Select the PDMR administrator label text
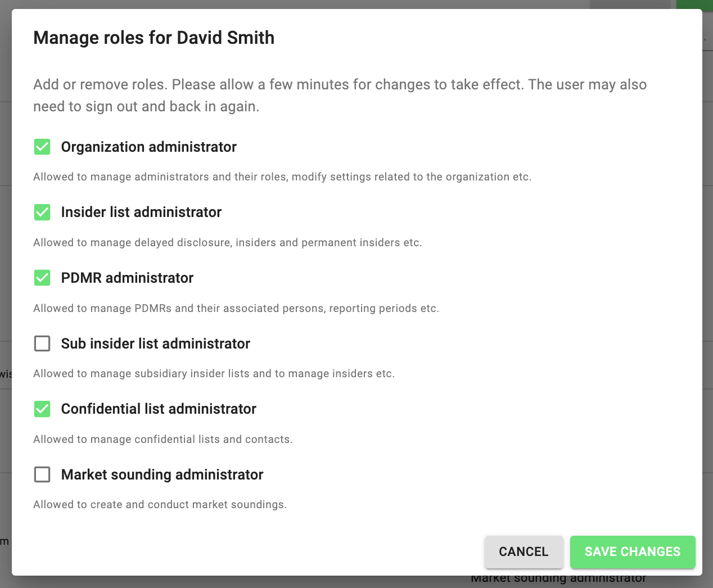 tap(127, 278)
